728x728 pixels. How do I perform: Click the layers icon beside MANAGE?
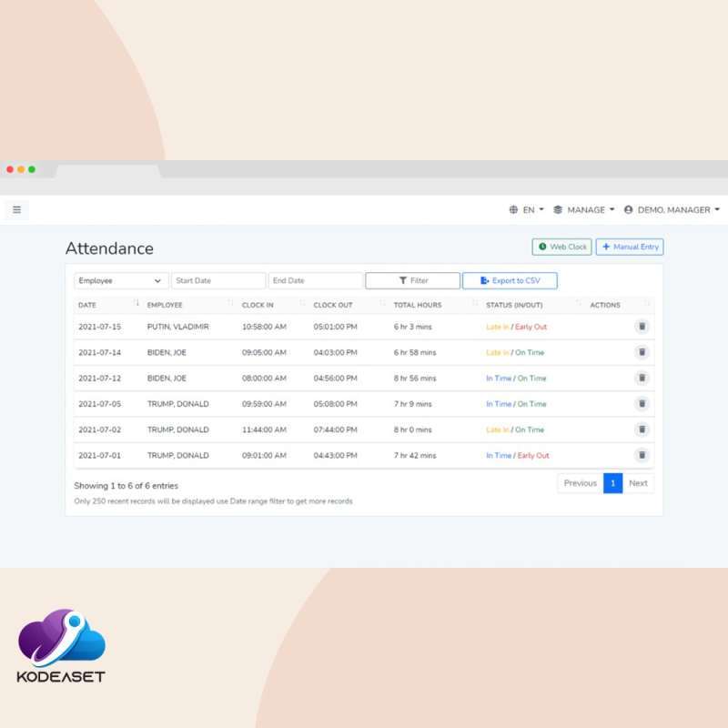click(x=556, y=209)
